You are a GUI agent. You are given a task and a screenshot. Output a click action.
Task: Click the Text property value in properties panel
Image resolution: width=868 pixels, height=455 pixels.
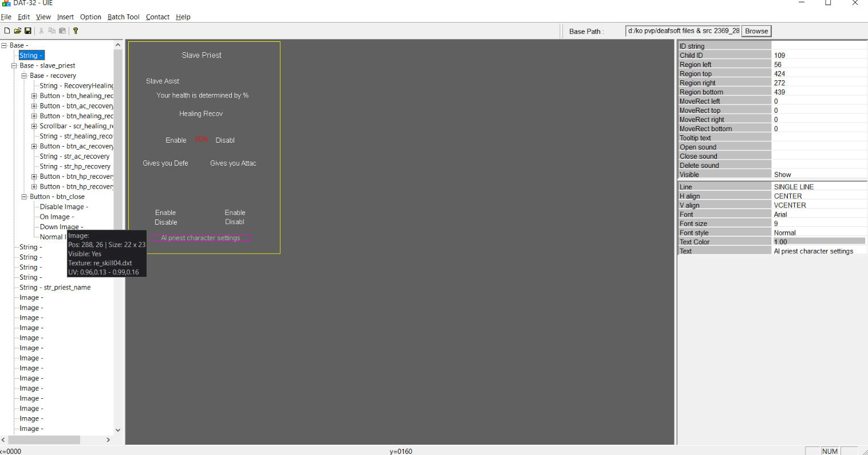coord(819,251)
